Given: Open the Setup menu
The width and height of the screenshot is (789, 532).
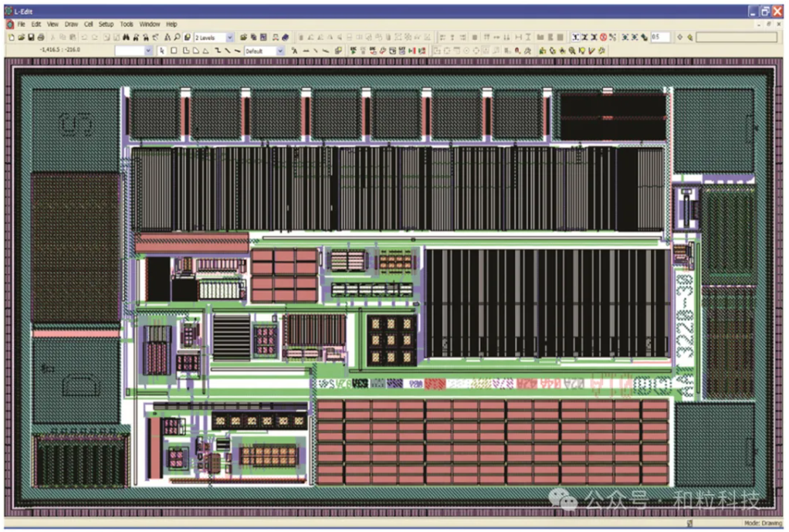Looking at the screenshot, I should [106, 24].
